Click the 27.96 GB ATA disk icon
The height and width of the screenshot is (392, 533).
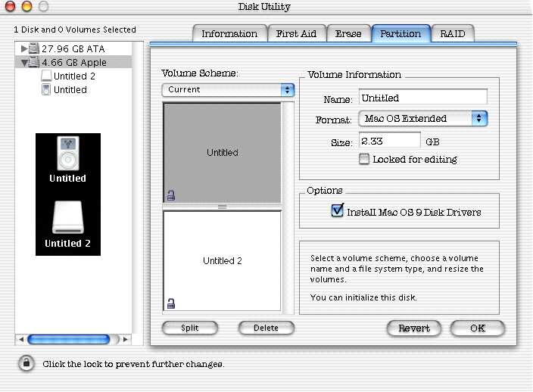pyautogui.click(x=33, y=48)
